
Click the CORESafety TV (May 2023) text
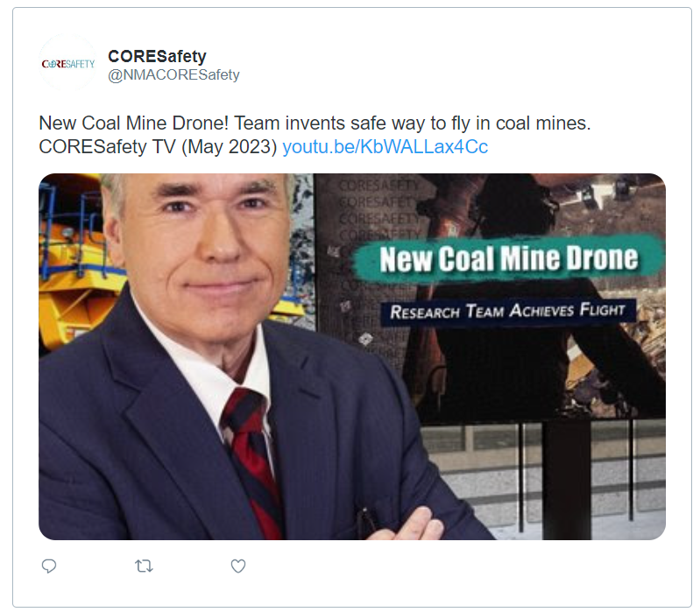tap(158, 146)
